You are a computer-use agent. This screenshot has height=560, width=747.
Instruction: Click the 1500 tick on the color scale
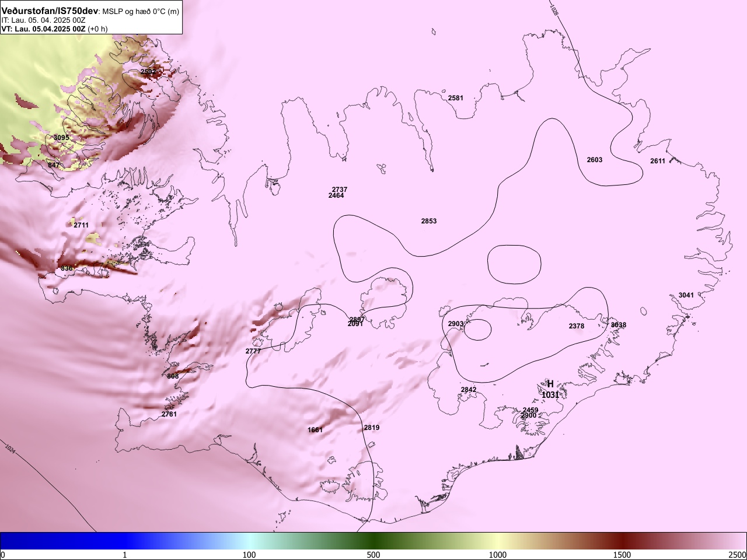622,554
